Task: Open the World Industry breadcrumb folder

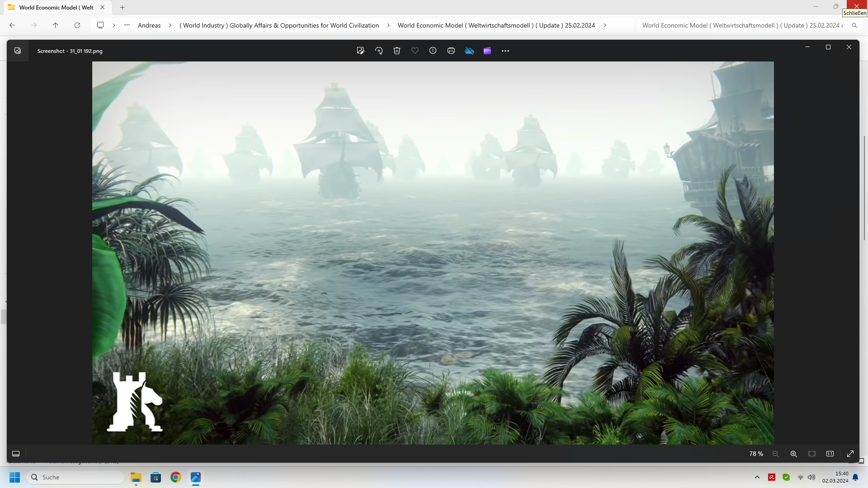Action: tap(279, 25)
